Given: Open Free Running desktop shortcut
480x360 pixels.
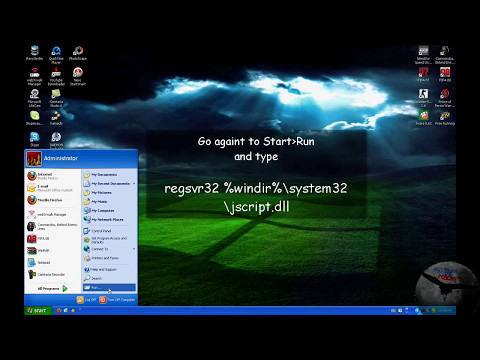Looking at the screenshot, I should coord(445,118).
